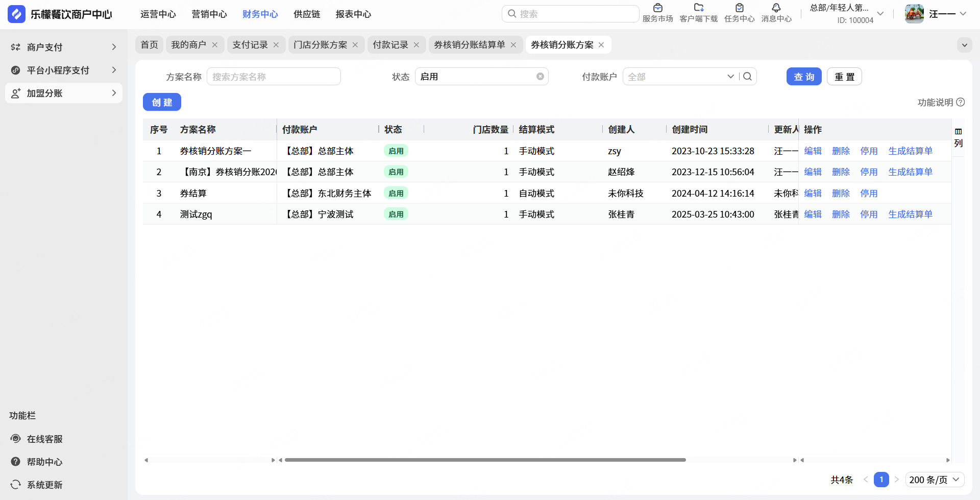Close the 门店分账方案 tab

(x=355, y=45)
